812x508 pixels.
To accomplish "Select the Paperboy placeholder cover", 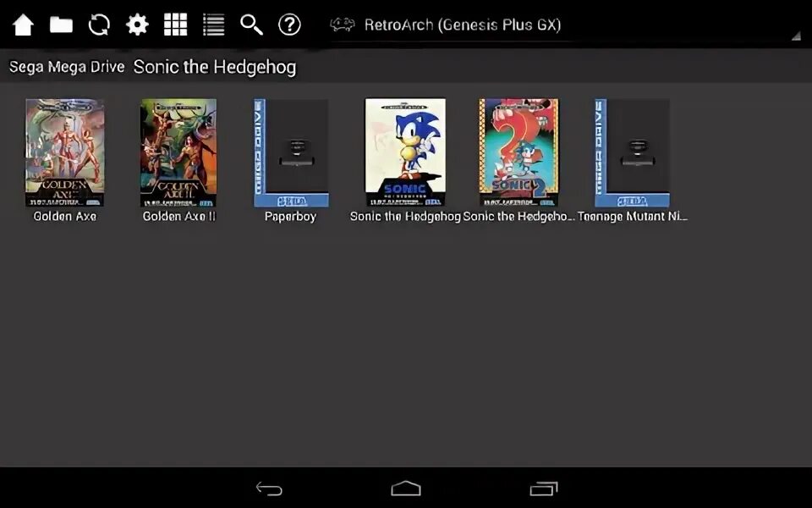I will pyautogui.click(x=290, y=153).
